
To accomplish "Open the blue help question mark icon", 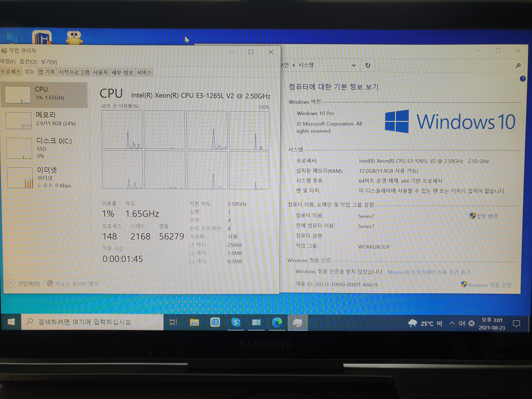I will tap(523, 79).
